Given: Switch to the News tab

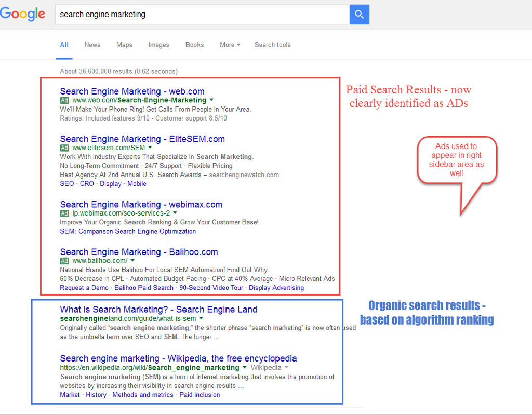Looking at the screenshot, I should coord(92,45).
